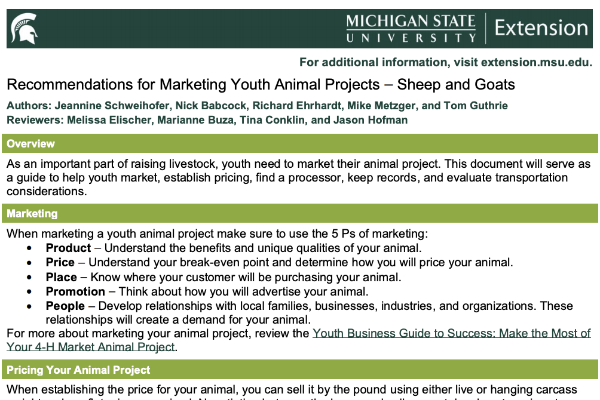Click the bold word People
This screenshot has width=600, height=400.
coord(65,306)
